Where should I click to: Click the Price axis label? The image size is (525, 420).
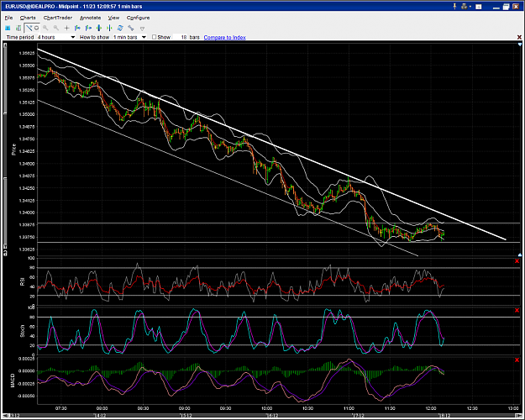click(x=13, y=150)
